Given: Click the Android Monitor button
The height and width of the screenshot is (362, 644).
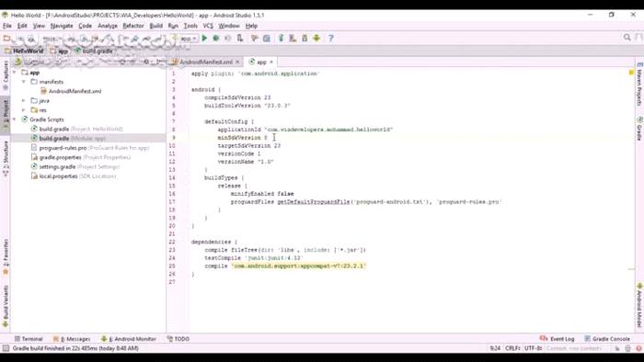Looking at the screenshot, I should 129,339.
